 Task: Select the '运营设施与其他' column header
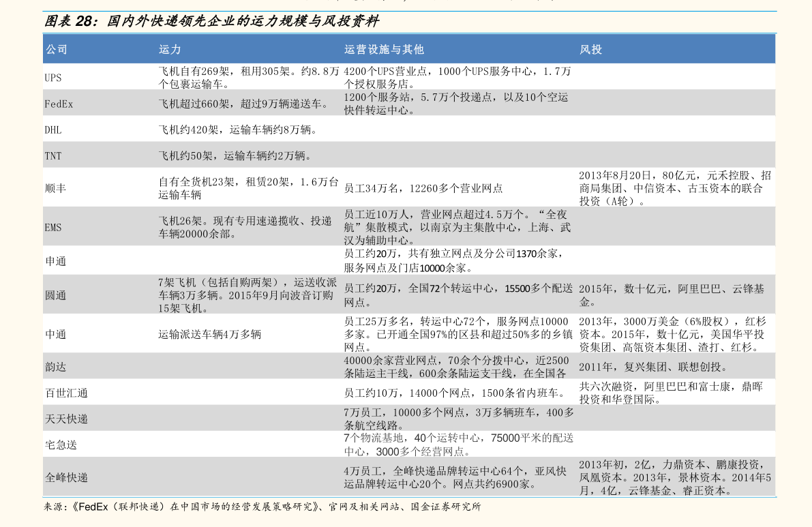[384, 50]
